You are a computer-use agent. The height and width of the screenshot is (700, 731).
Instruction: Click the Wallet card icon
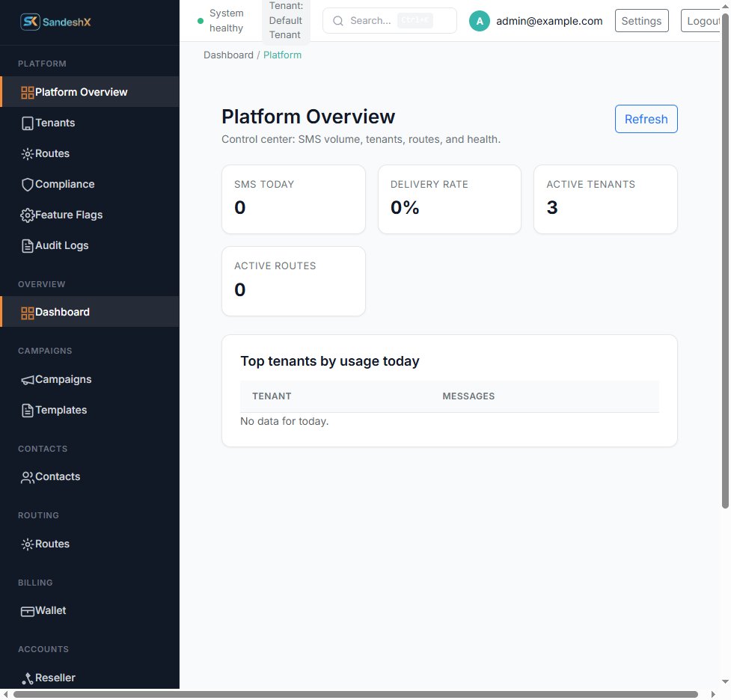click(x=28, y=611)
